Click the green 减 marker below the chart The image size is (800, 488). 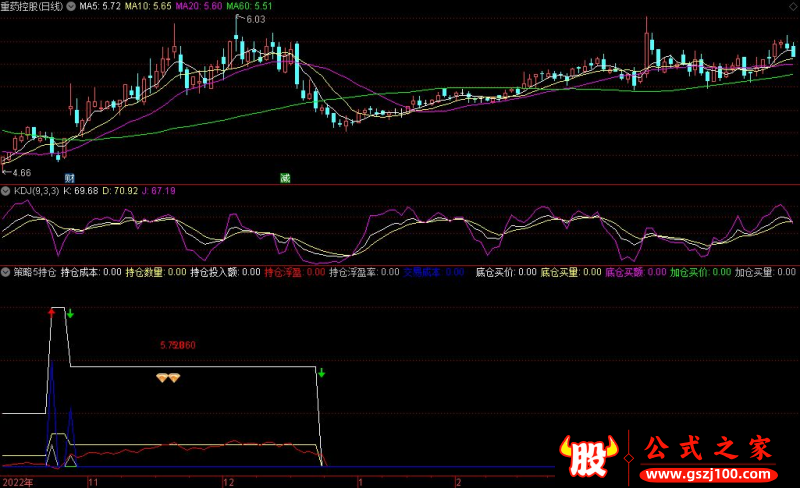[x=285, y=178]
